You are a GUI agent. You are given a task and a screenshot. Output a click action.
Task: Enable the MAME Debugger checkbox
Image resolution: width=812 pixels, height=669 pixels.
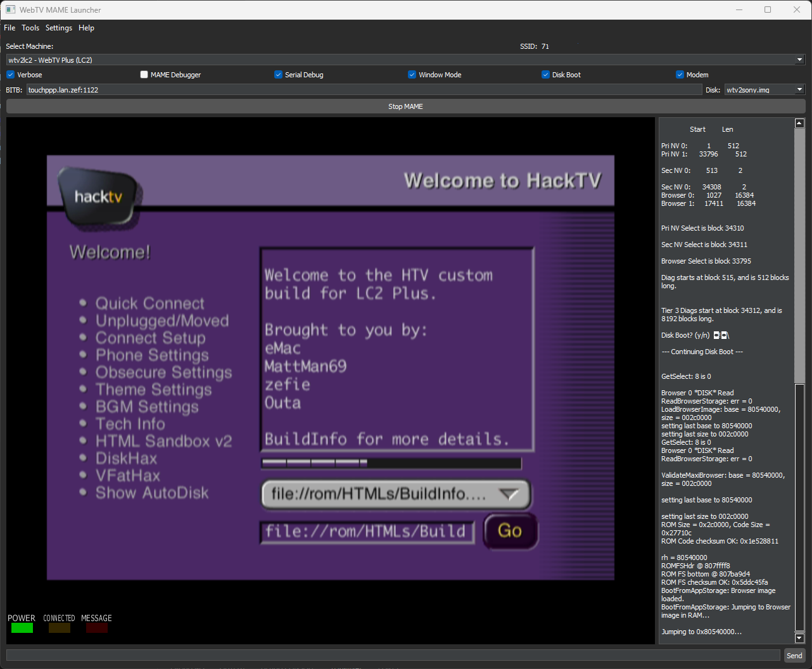(144, 75)
